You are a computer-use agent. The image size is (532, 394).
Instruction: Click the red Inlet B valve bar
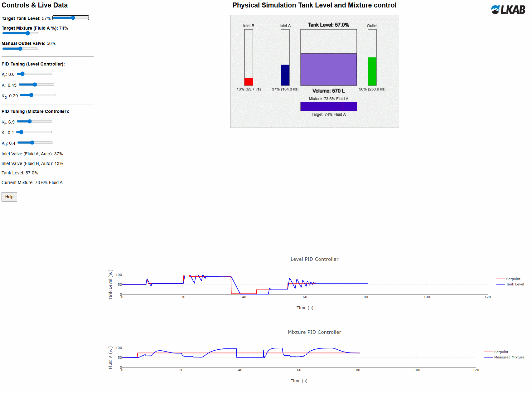coord(249,82)
